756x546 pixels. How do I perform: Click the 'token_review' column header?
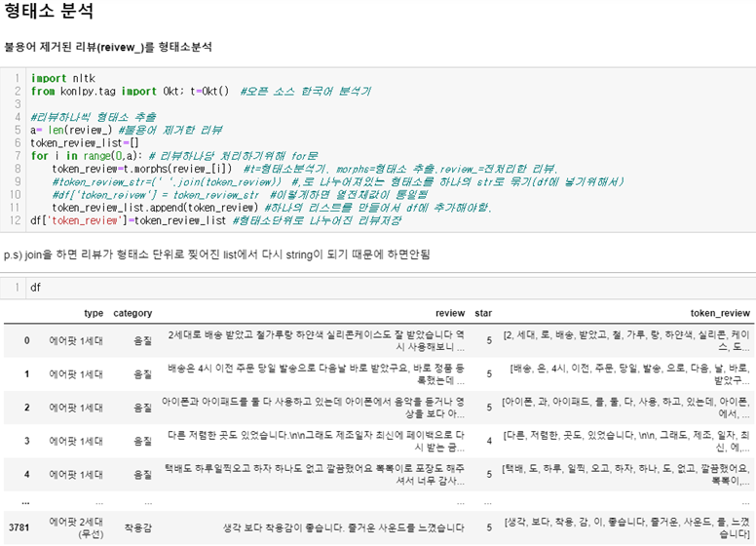point(720,313)
